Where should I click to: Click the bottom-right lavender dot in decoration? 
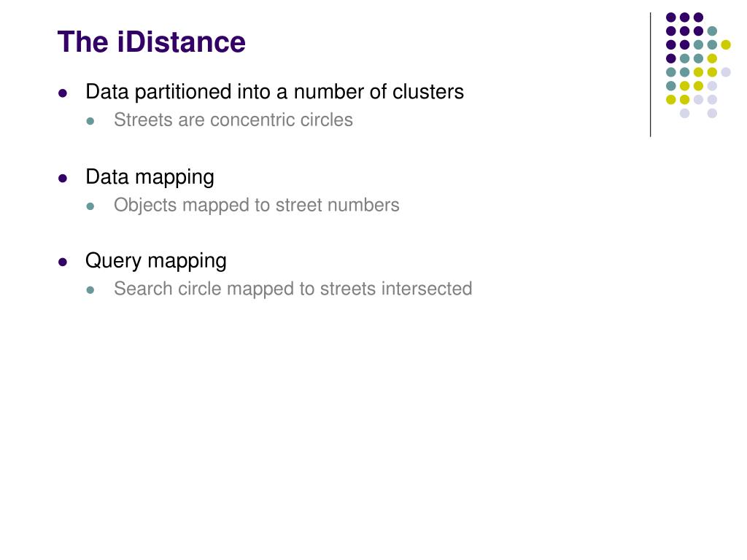(712, 113)
